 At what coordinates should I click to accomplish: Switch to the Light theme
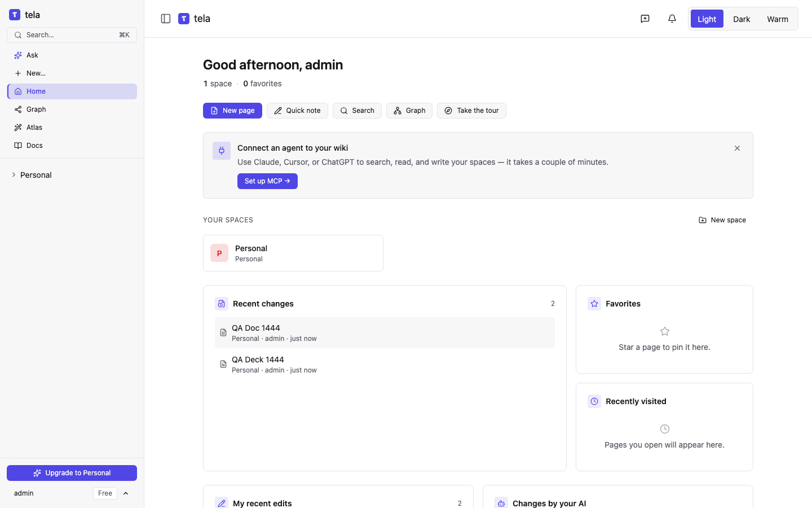(x=707, y=19)
